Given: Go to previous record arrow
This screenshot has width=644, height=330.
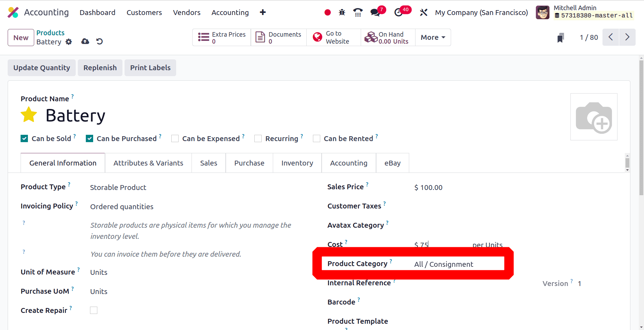Looking at the screenshot, I should click(611, 37).
